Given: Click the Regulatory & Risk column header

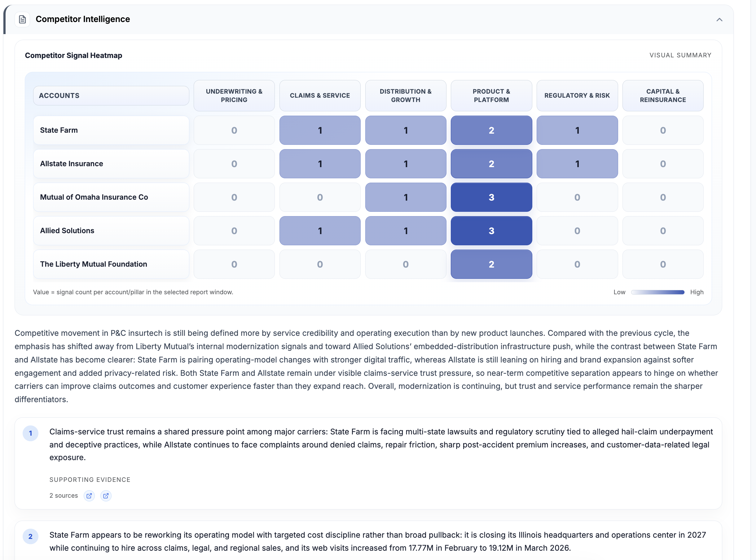Looking at the screenshot, I should point(577,96).
